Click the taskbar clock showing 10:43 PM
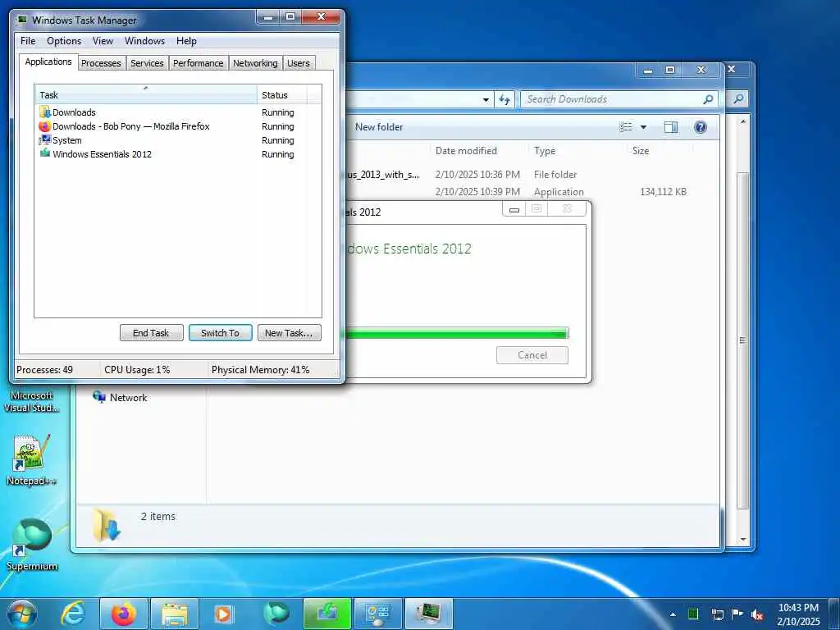840x630 pixels. [798, 614]
